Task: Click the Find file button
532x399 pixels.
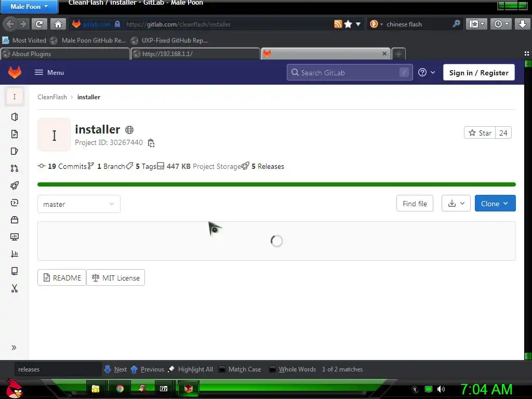Action: tap(415, 203)
